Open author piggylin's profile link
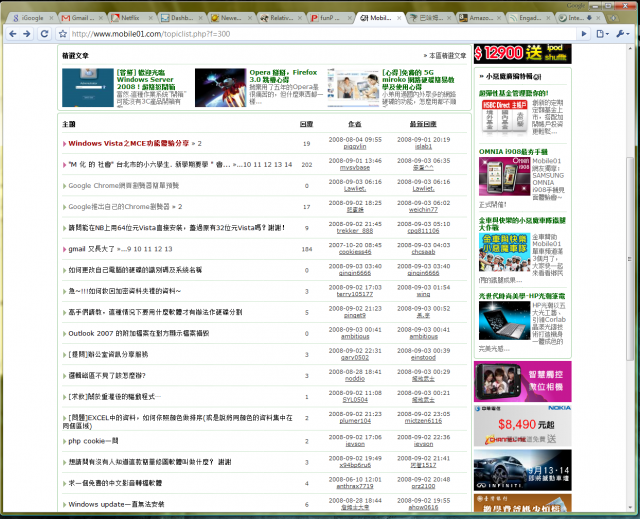 pos(355,146)
